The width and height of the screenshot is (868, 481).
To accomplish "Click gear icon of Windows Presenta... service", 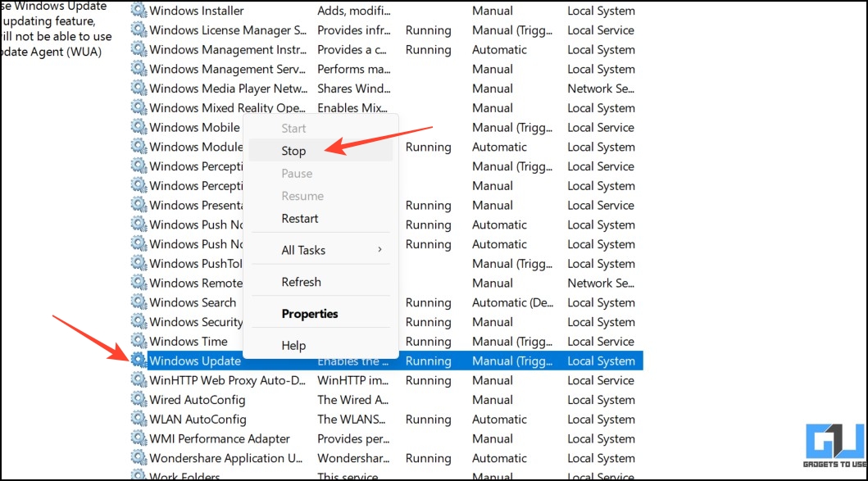I will (x=139, y=204).
